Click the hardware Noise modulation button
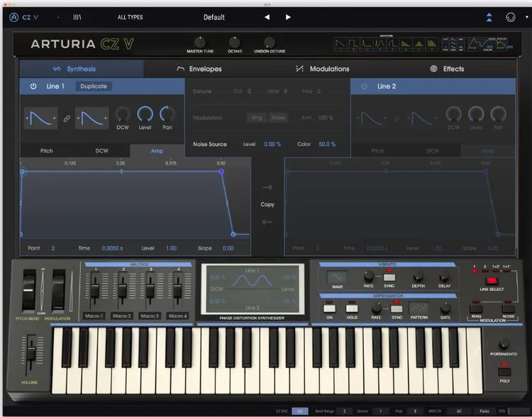Screen dimensions: 532x417 pyautogui.click(x=508, y=307)
